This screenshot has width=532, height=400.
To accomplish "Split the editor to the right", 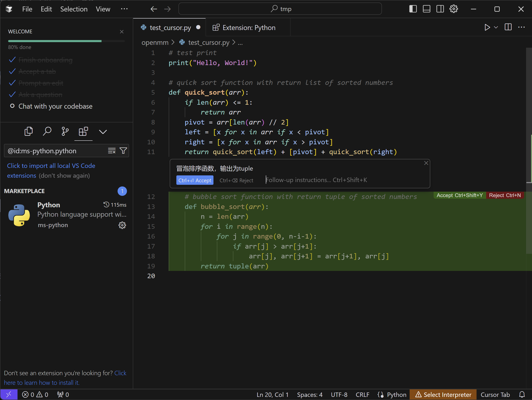I will (x=508, y=28).
